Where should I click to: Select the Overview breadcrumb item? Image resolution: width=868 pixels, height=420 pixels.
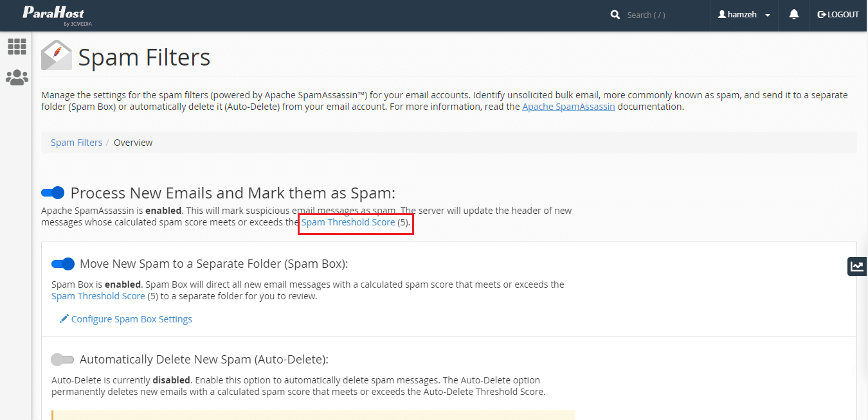tap(133, 143)
